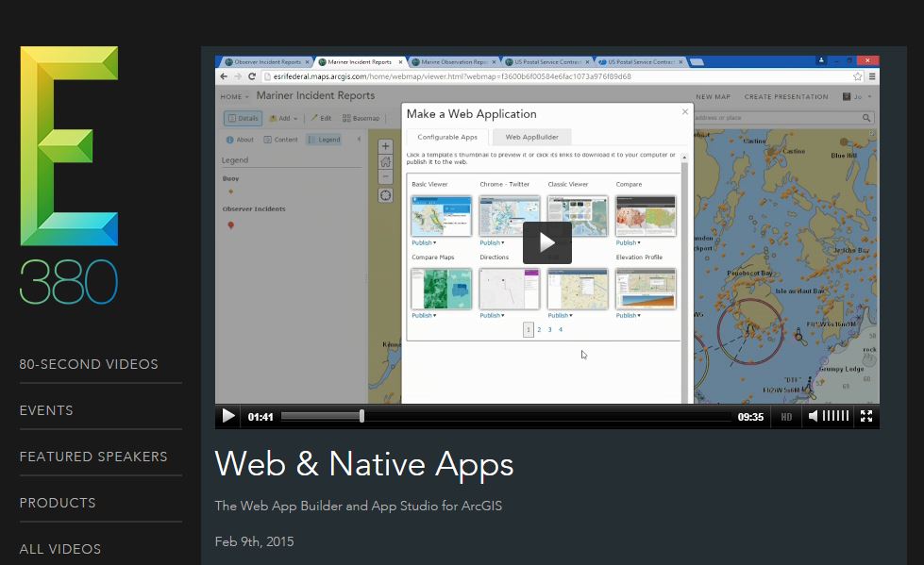The image size is (924, 565).
Task: Preview the Compare template thumbnail
Action: [x=646, y=216]
